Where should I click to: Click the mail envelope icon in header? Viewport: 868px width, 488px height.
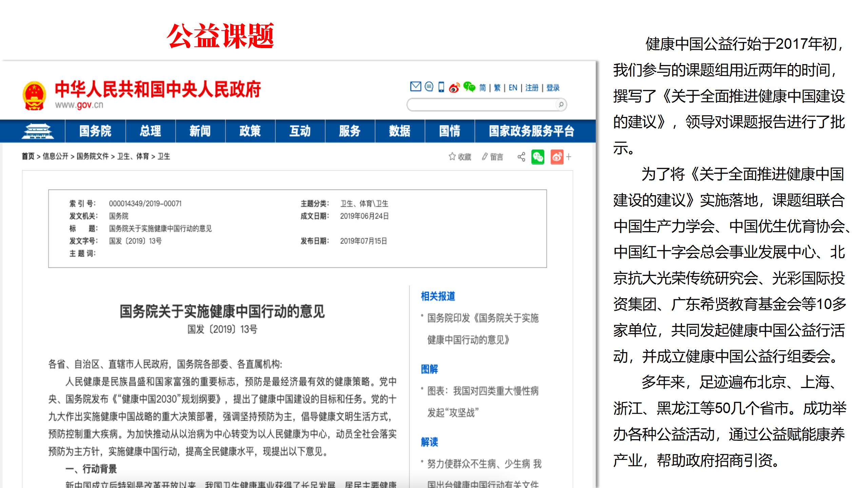pos(415,87)
